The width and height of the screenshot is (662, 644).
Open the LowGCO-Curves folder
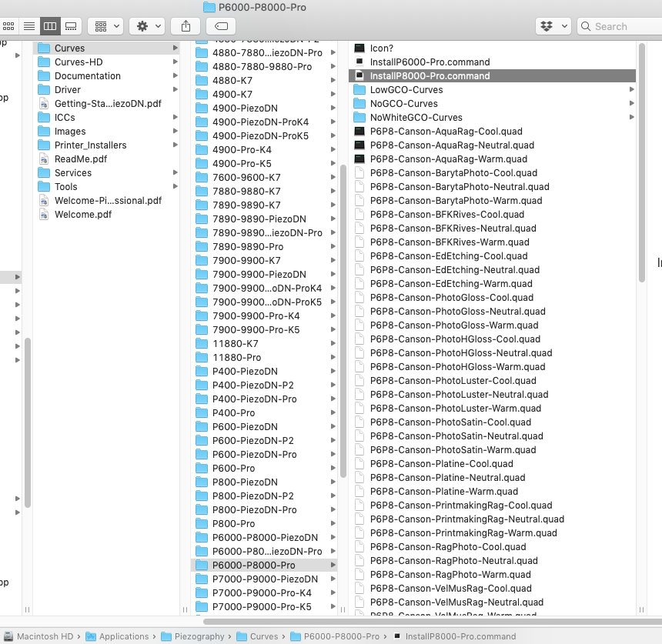click(406, 90)
